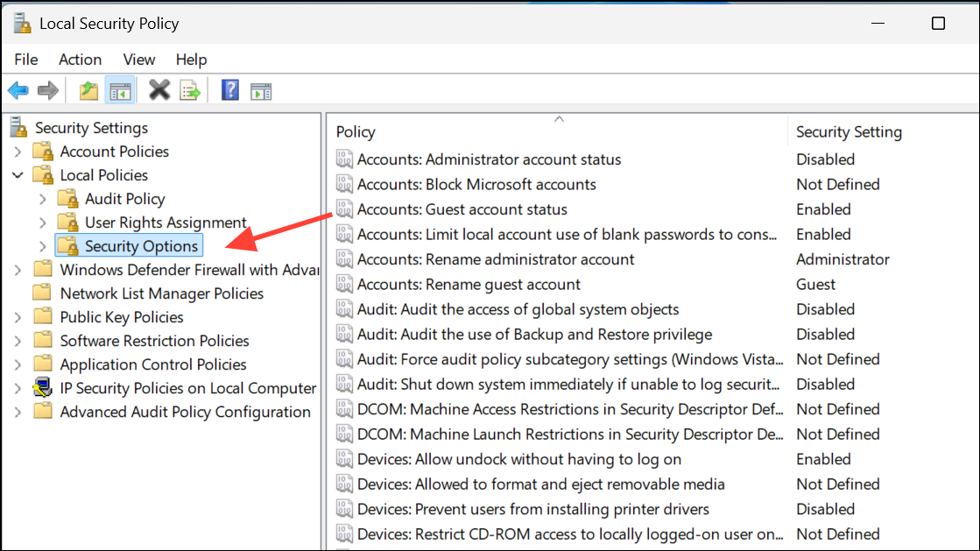Click the Export List toolbar icon

[x=190, y=91]
